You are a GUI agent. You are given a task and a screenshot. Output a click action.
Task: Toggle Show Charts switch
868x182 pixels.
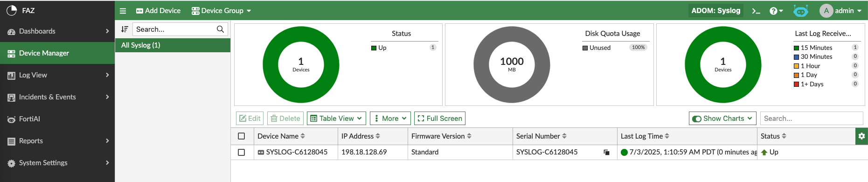click(x=697, y=119)
